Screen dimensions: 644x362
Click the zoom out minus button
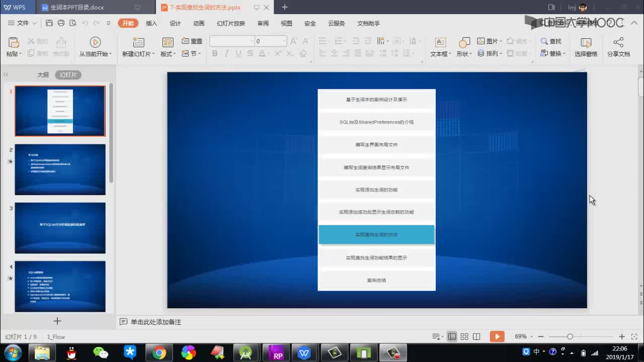pos(541,336)
